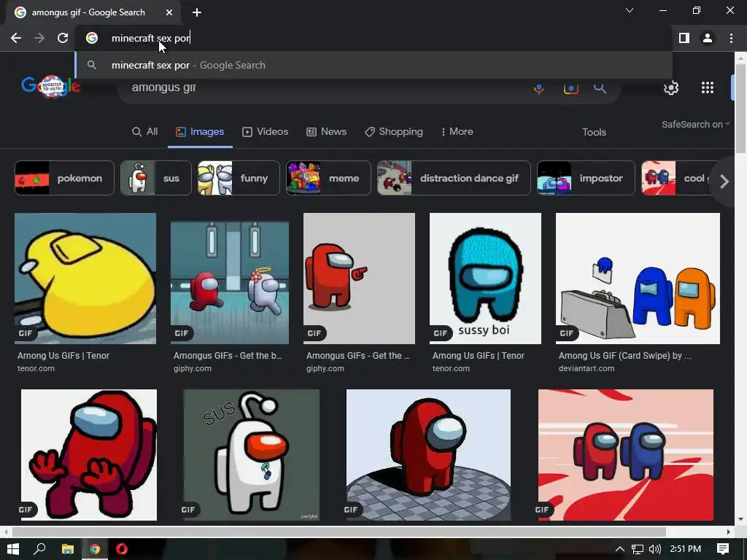Show hidden system tray icons
The width and height of the screenshot is (747, 560).
(620, 549)
